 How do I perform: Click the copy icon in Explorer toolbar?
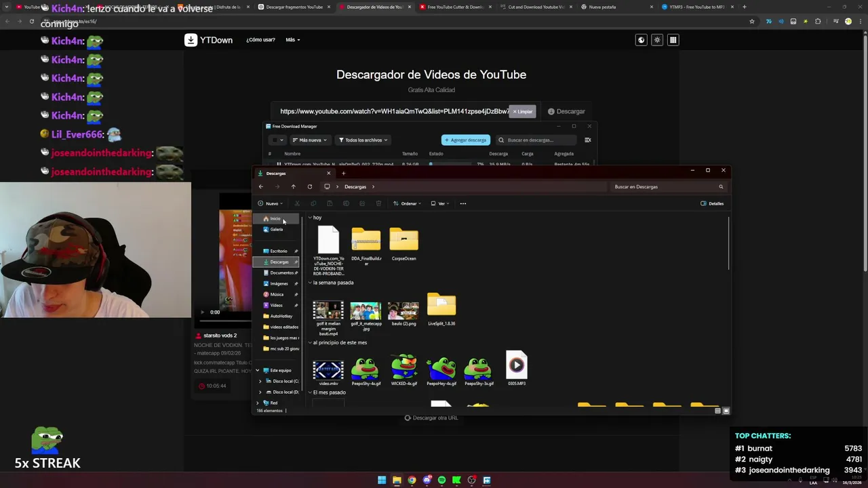pyautogui.click(x=313, y=203)
